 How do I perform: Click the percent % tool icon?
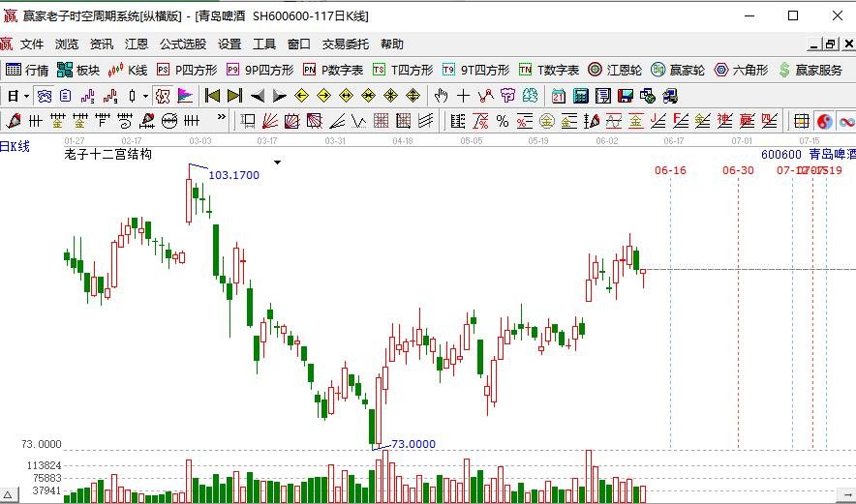503,121
